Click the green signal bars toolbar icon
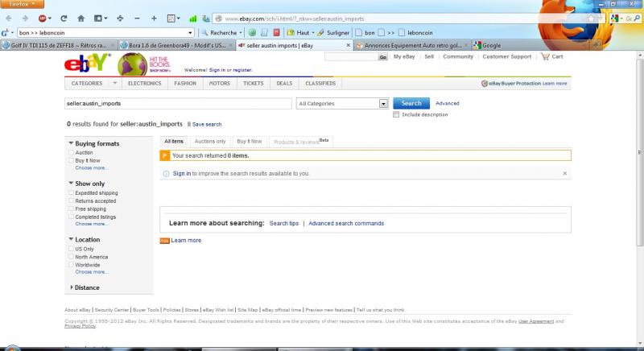Image resolution: width=644 pixels, height=351 pixels. [x=193, y=19]
